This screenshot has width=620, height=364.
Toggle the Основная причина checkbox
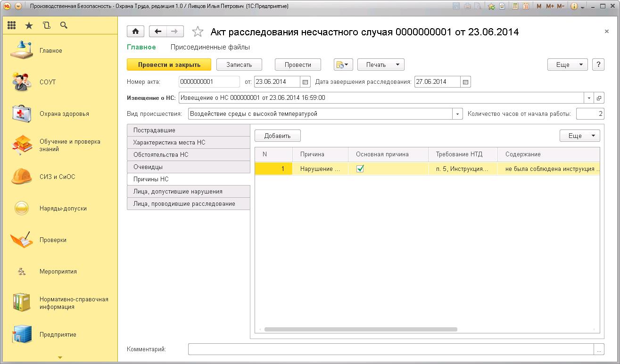tap(360, 169)
